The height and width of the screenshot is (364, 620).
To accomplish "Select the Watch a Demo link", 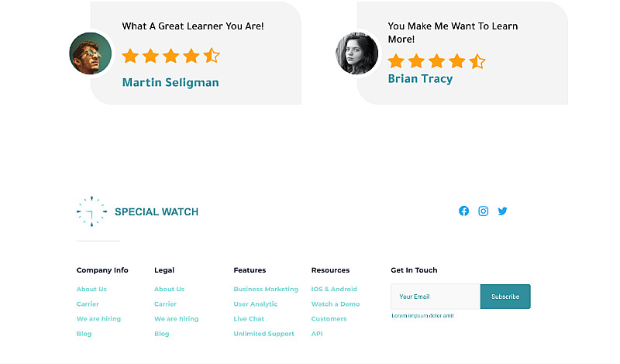I will (x=336, y=304).
